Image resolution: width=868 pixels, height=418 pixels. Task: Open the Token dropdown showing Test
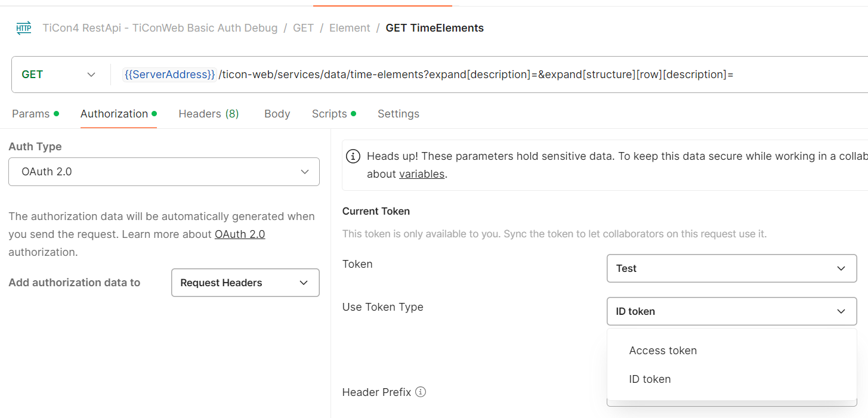pyautogui.click(x=731, y=268)
